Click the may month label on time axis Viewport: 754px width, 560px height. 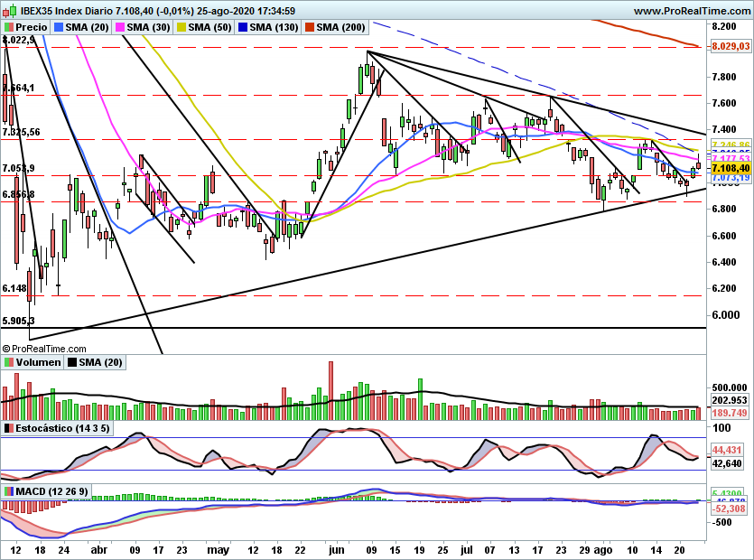point(218,550)
